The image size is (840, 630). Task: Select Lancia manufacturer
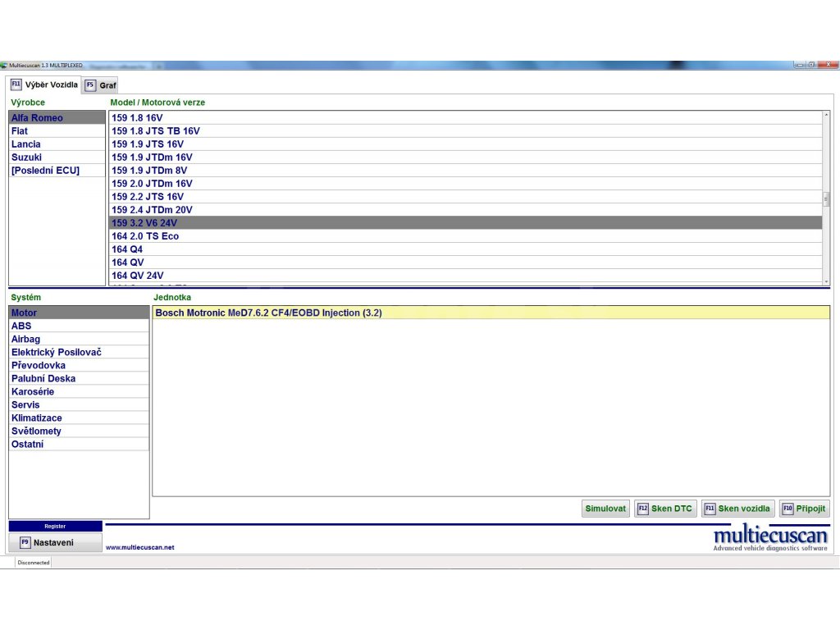(x=25, y=144)
